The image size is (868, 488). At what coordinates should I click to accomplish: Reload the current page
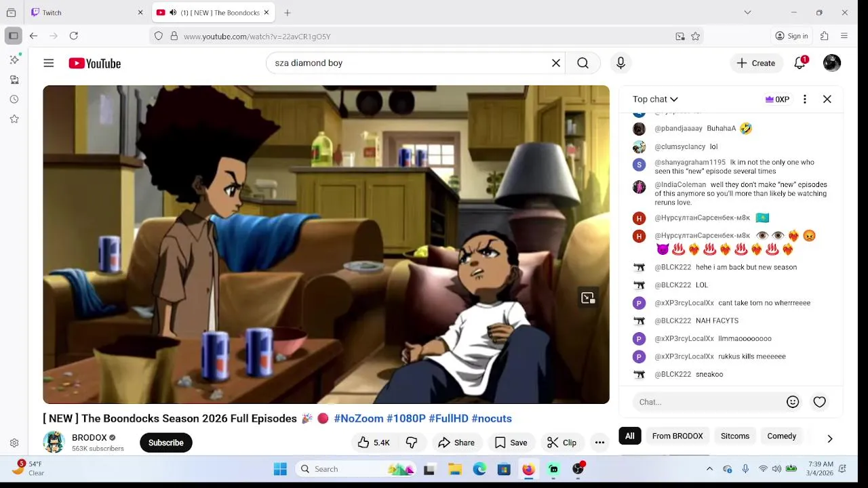pos(74,36)
